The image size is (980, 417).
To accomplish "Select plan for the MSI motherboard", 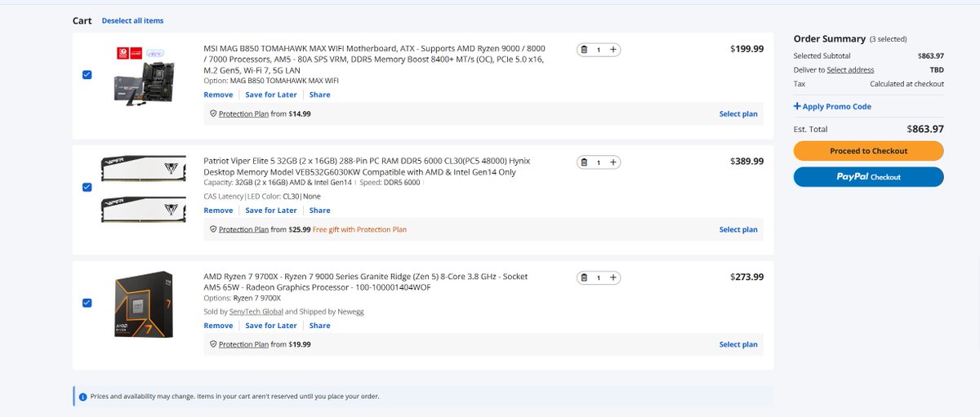I will (738, 114).
